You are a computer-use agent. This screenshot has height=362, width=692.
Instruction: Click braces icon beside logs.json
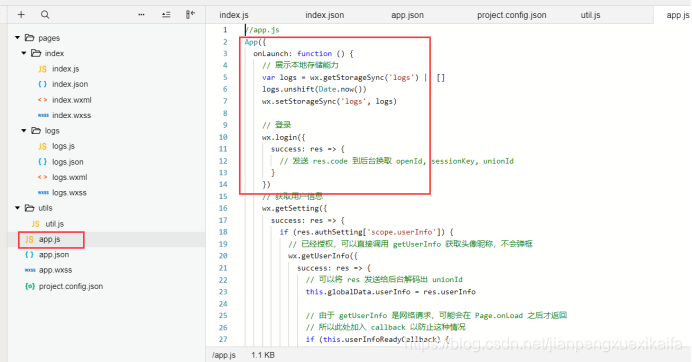click(42, 162)
